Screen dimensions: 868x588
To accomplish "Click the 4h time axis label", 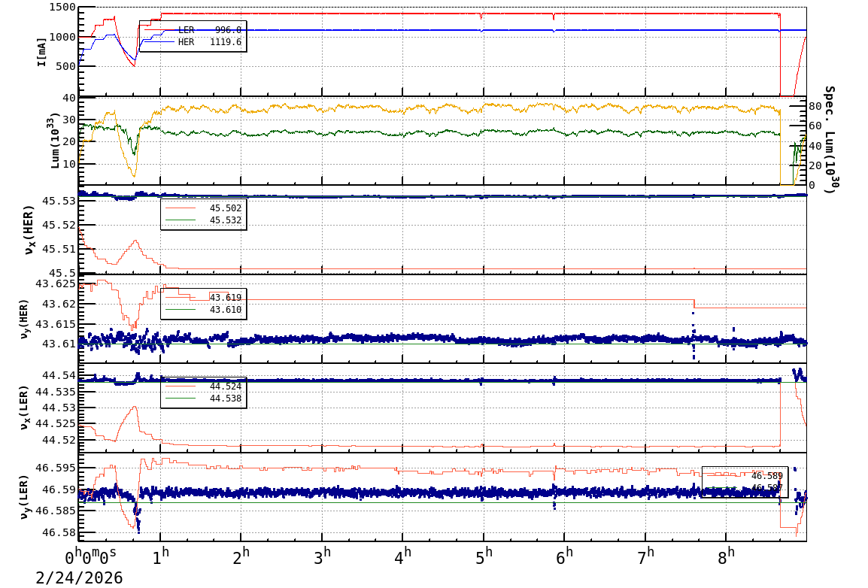I will (403, 556).
